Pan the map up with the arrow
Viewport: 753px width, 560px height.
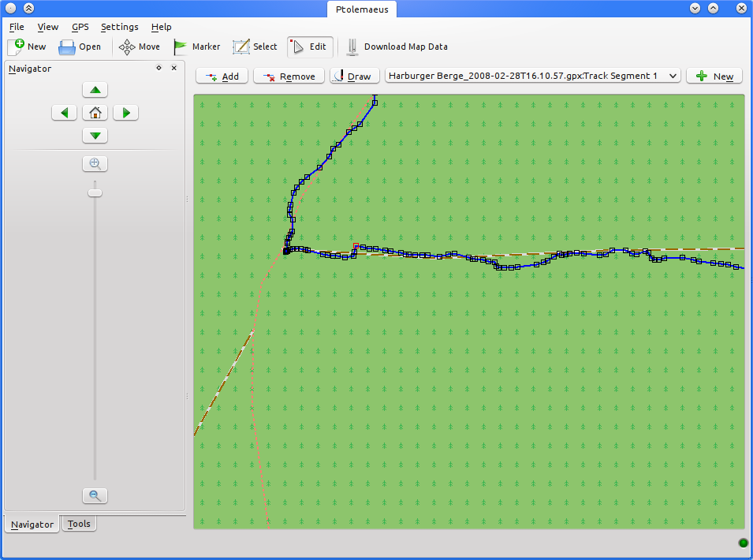(95, 90)
